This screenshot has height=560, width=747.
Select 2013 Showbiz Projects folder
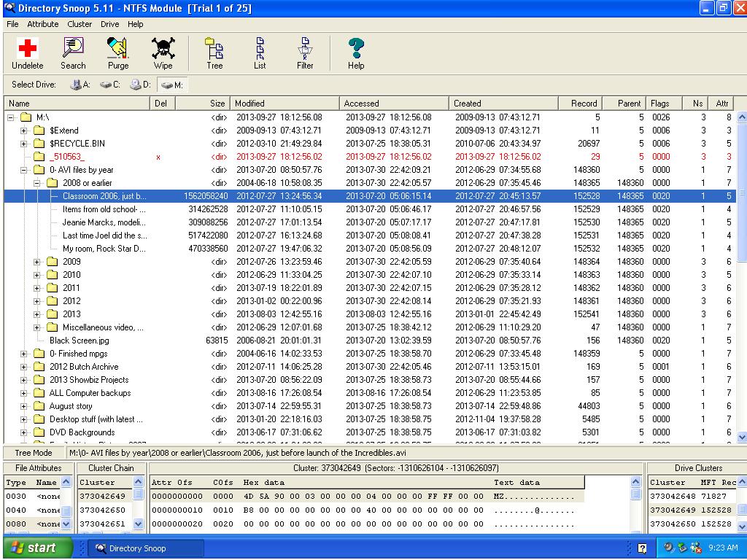(370, 380)
